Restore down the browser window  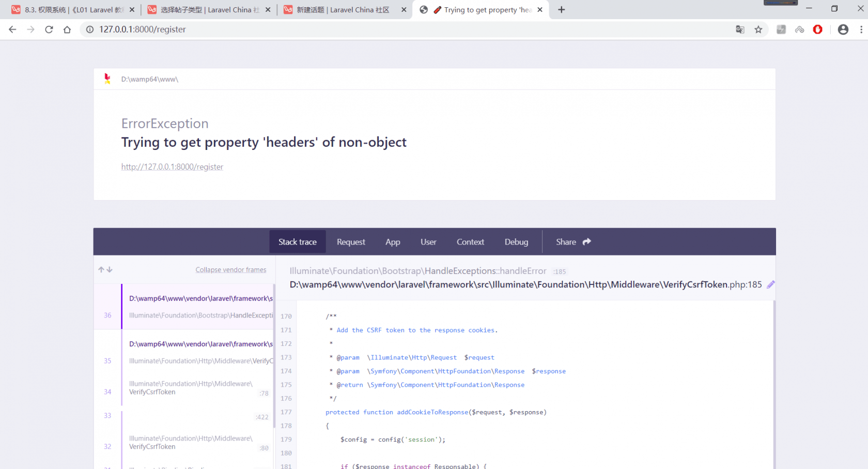[834, 8]
